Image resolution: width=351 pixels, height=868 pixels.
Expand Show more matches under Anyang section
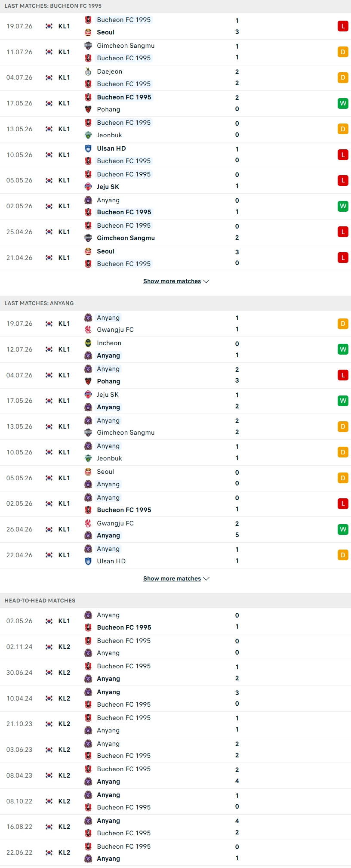(172, 578)
